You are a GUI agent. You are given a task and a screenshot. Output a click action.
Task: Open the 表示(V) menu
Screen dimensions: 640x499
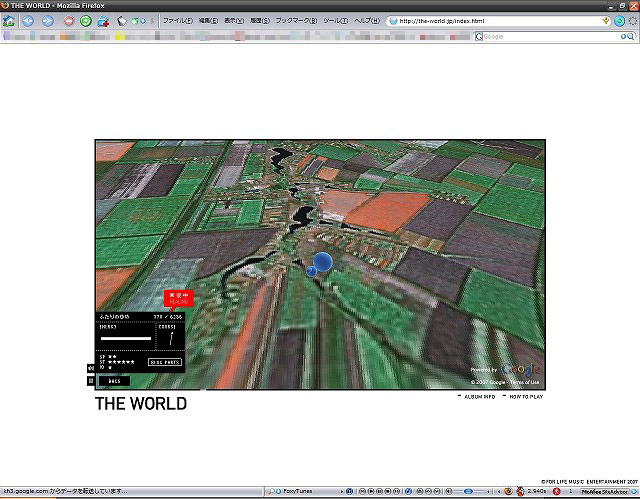pyautogui.click(x=234, y=20)
